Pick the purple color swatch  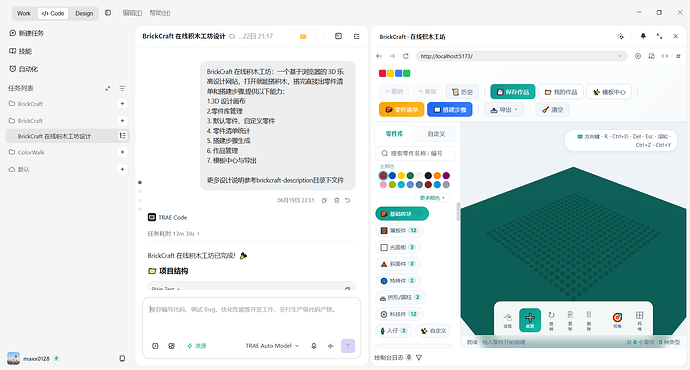[446, 176]
